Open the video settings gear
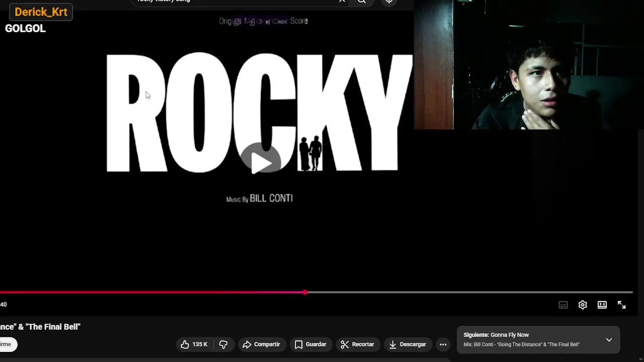 (583, 305)
